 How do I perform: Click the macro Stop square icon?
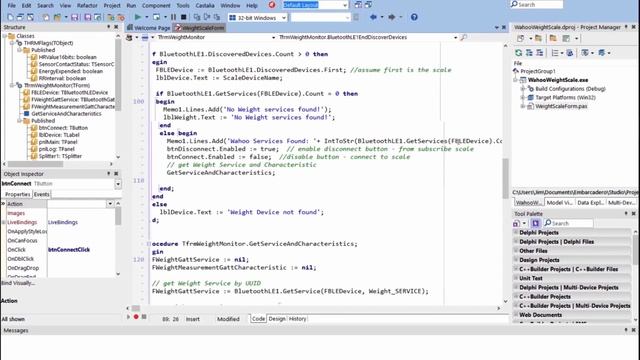144,317
